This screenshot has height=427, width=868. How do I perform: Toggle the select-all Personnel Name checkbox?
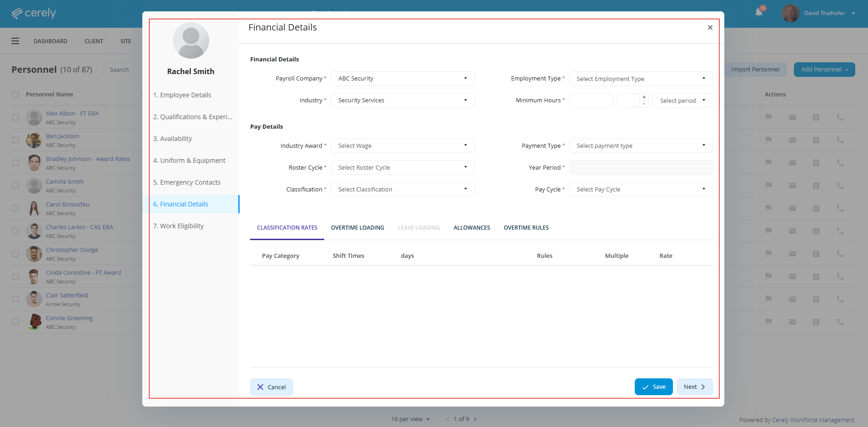[x=15, y=95]
